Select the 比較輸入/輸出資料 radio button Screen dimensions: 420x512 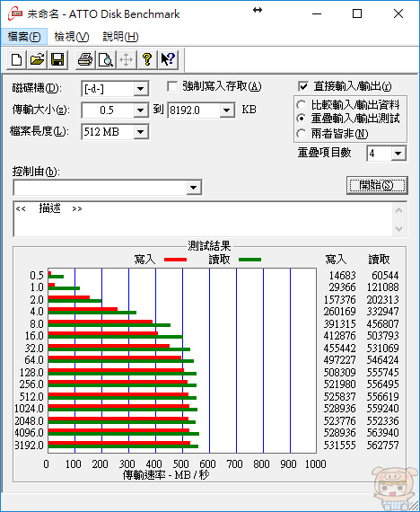coord(302,105)
